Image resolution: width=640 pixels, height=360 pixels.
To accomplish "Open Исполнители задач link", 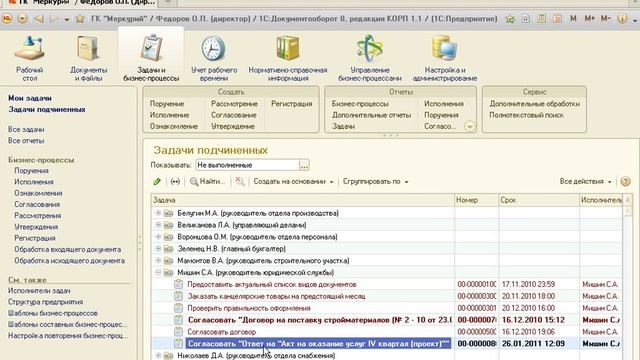I will pos(39,291).
